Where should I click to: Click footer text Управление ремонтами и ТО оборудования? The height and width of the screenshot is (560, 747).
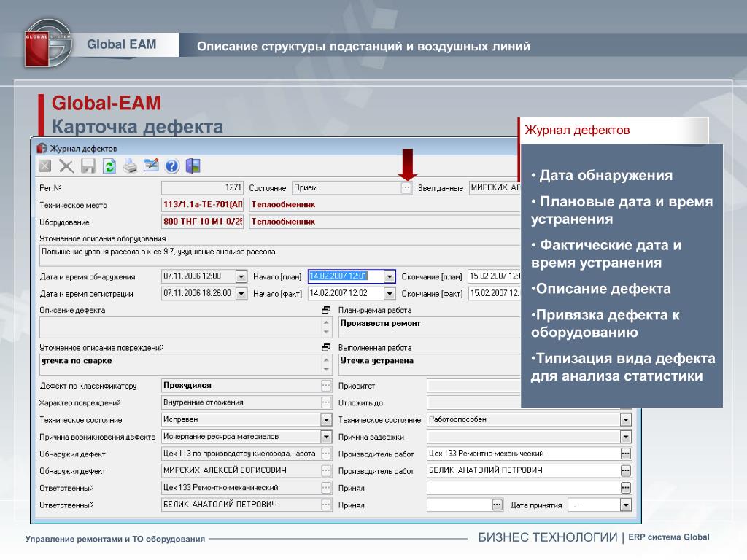click(115, 539)
